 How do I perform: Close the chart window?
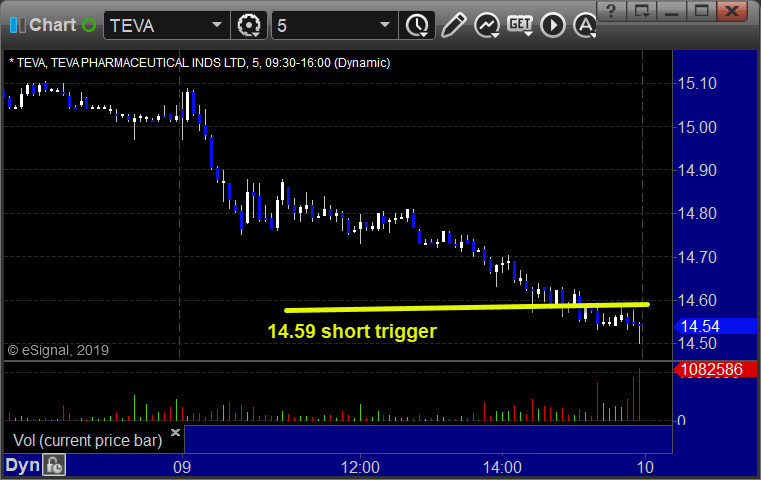coord(732,11)
